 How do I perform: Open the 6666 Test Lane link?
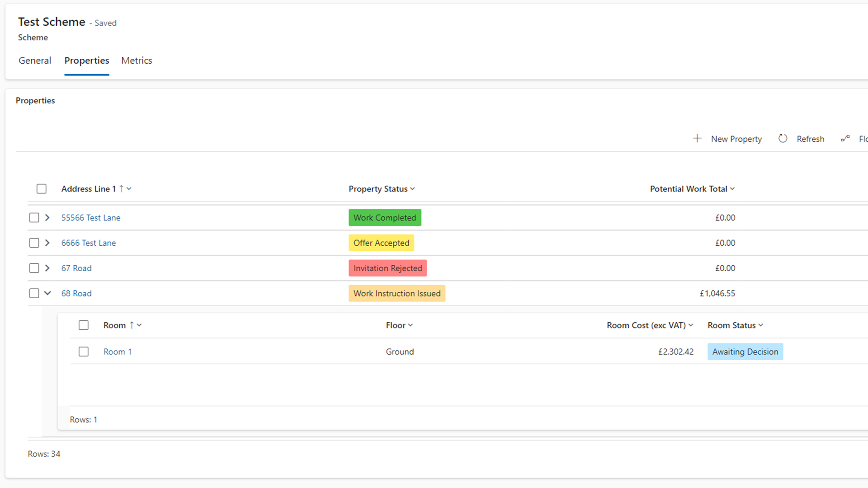(89, 243)
